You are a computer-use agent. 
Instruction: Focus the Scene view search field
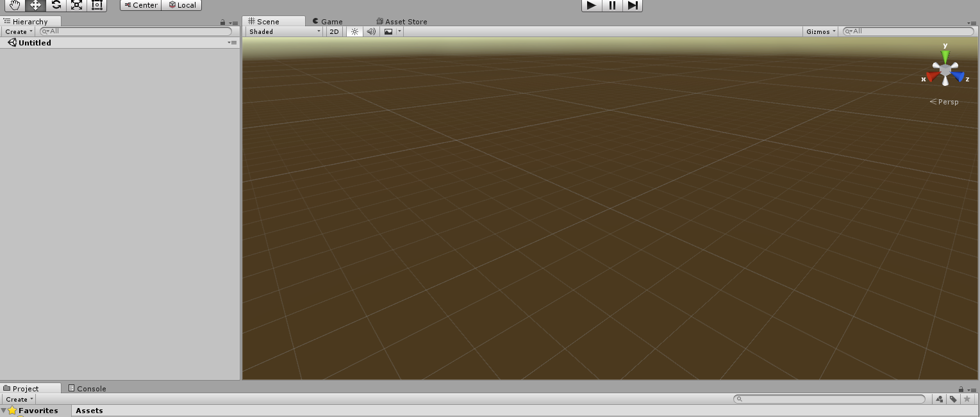[908, 31]
